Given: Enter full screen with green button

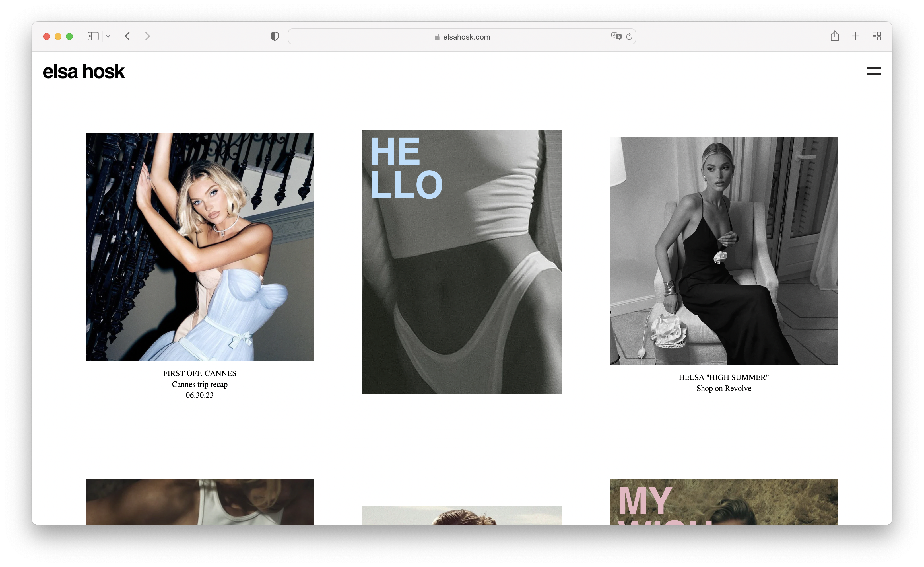Looking at the screenshot, I should tap(69, 36).
